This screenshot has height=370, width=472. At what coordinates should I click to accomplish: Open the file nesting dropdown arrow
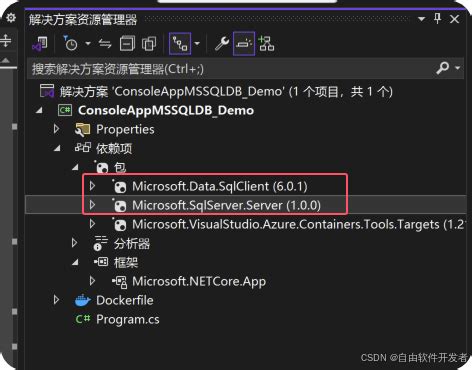click(197, 44)
